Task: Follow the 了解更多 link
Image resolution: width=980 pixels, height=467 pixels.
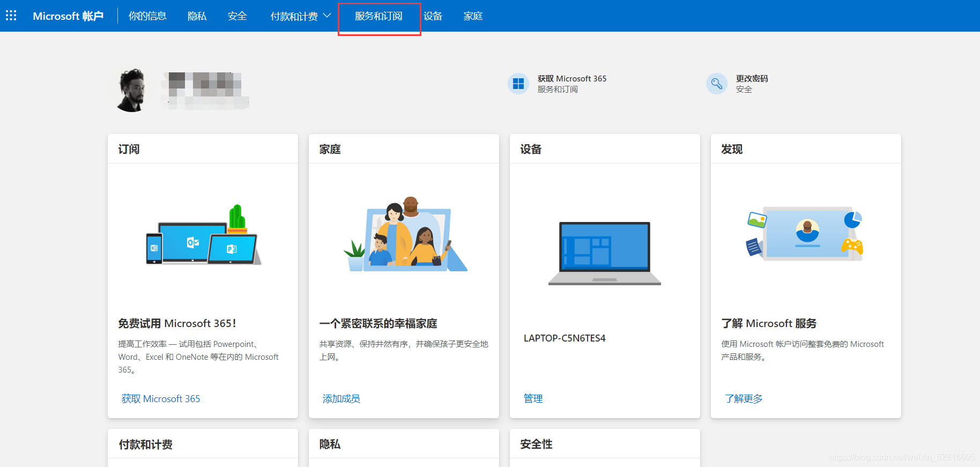Action: click(x=744, y=398)
